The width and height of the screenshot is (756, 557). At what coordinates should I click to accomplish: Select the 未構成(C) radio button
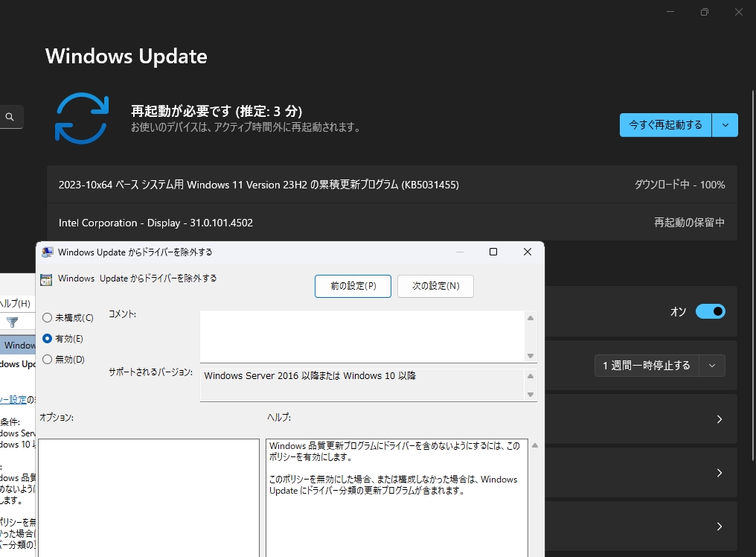point(48,318)
